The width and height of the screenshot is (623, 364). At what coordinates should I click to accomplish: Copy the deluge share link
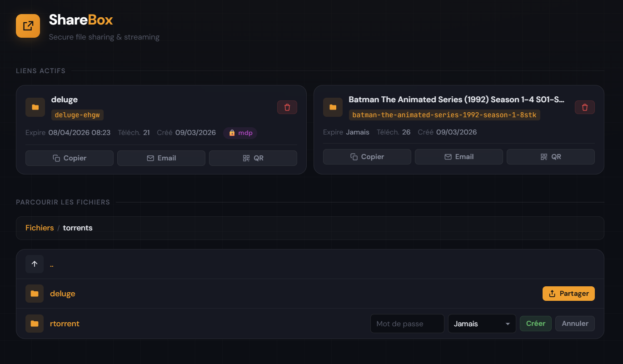point(70,158)
